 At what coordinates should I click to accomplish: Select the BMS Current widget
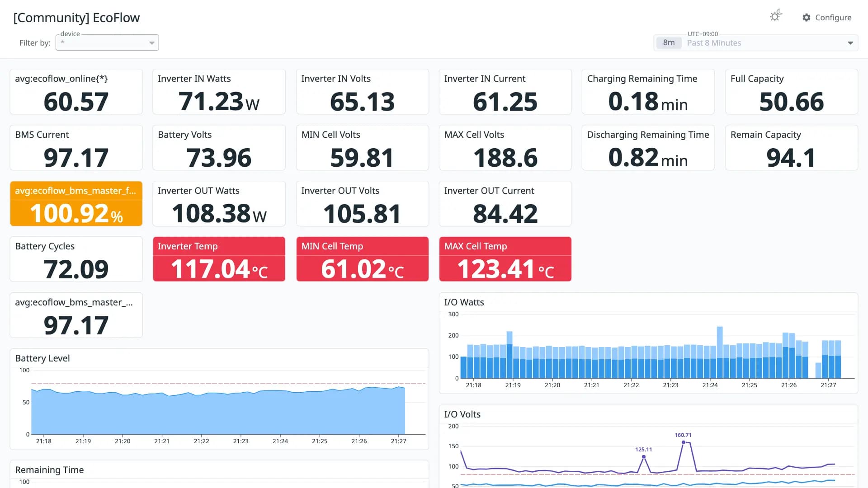coord(76,148)
